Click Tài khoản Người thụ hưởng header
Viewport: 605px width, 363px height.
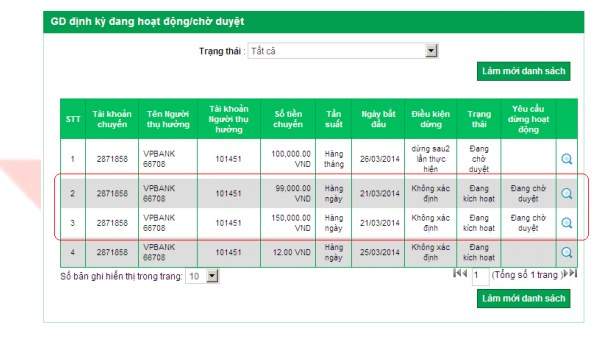tap(229, 119)
